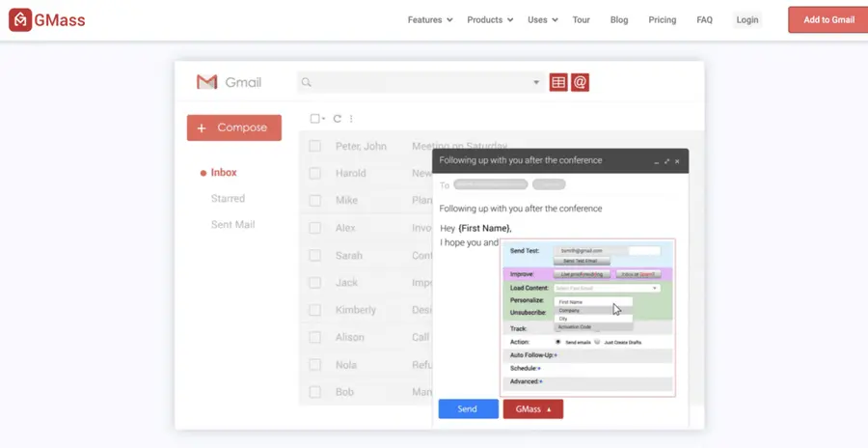The width and height of the screenshot is (868, 448).
Task: Go to the Pricing page
Action: click(662, 20)
